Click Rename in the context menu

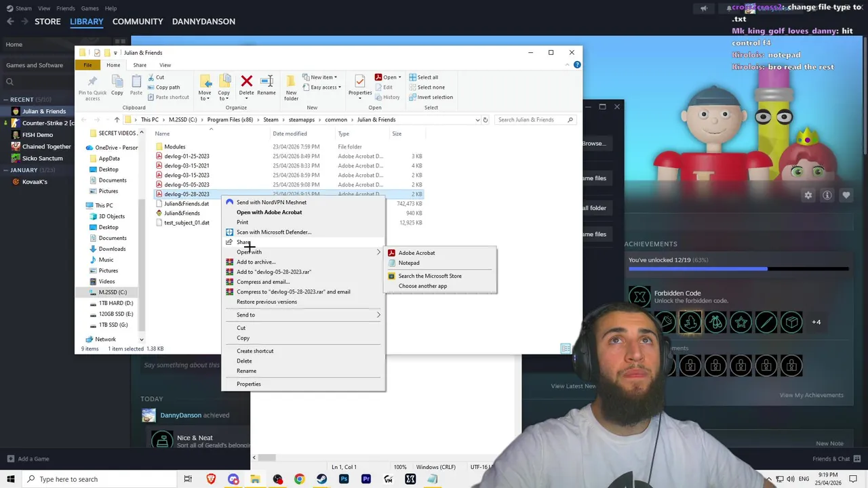pyautogui.click(x=246, y=371)
